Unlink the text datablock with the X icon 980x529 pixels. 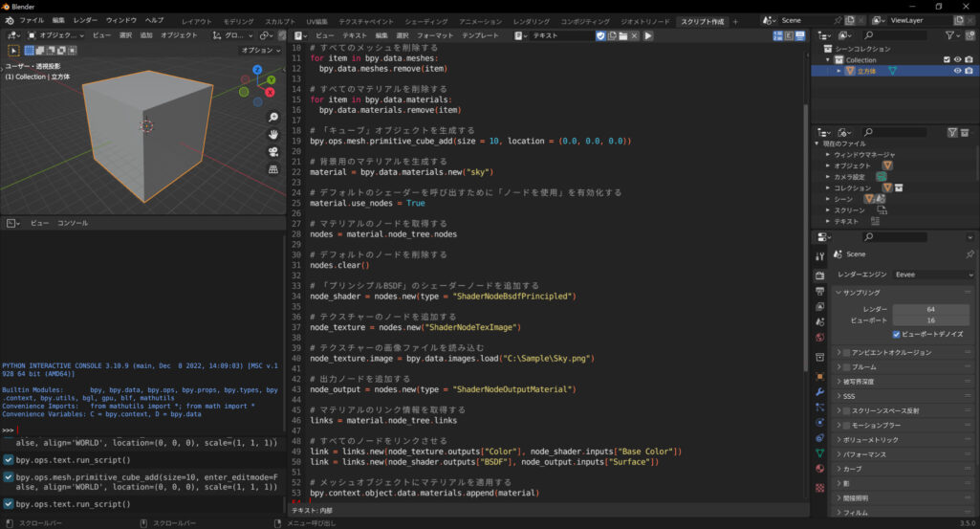tap(635, 35)
